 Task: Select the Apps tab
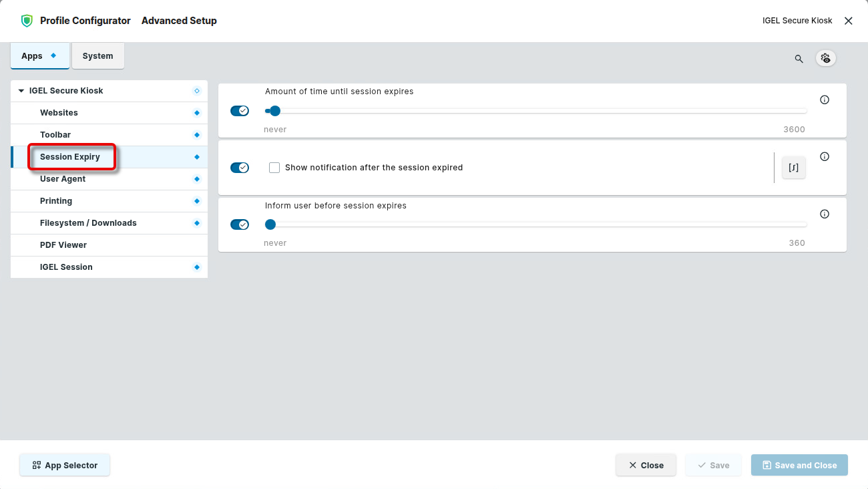pos(39,56)
